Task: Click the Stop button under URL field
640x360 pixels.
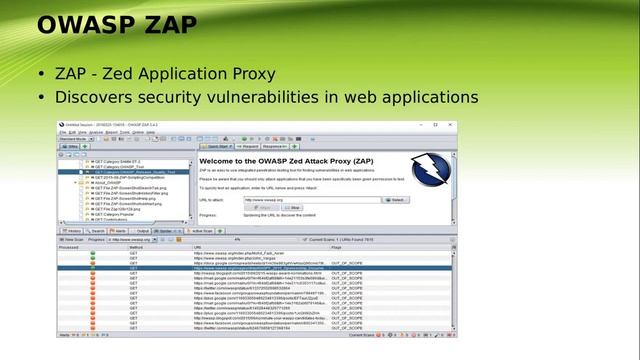Action: click(x=292, y=208)
